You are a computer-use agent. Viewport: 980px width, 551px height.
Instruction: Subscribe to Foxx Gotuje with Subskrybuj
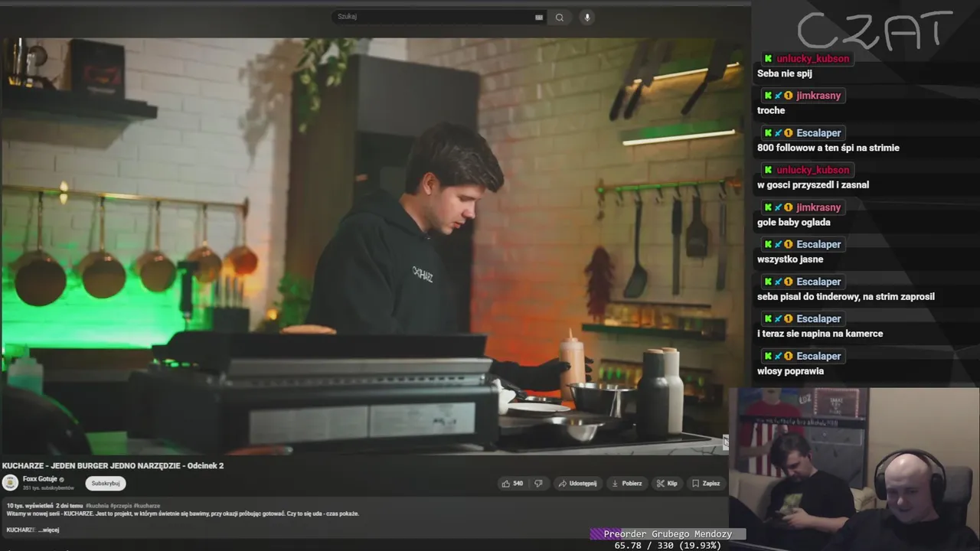(x=106, y=483)
